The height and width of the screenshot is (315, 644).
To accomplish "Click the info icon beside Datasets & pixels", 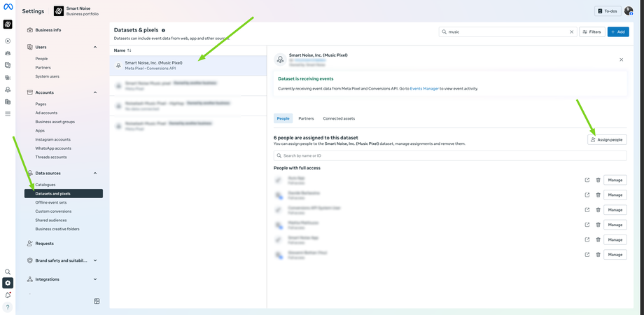I will 164,30.
